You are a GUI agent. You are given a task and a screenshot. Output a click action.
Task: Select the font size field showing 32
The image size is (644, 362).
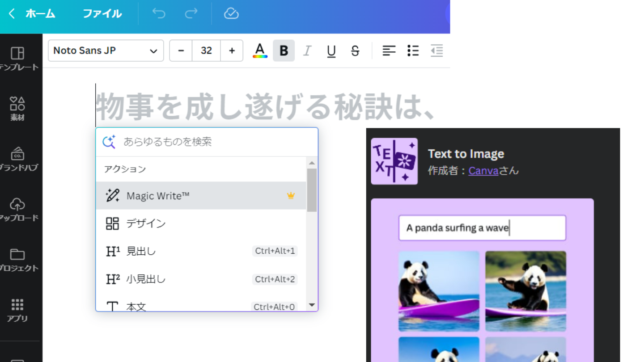(x=206, y=51)
